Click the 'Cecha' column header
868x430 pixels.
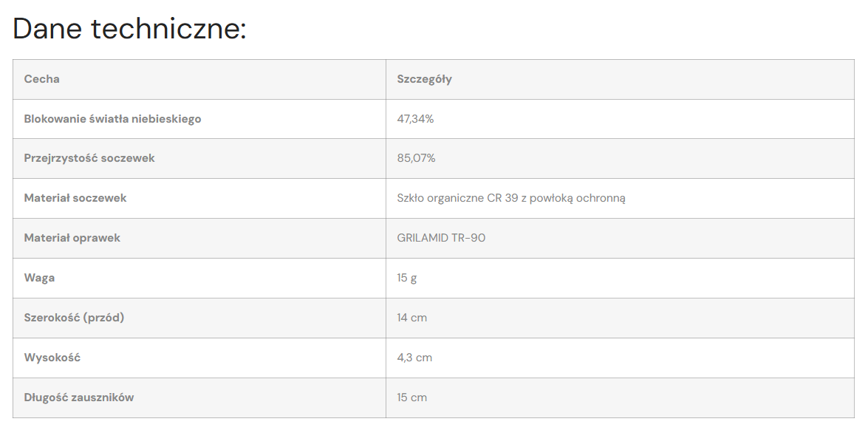pyautogui.click(x=41, y=79)
